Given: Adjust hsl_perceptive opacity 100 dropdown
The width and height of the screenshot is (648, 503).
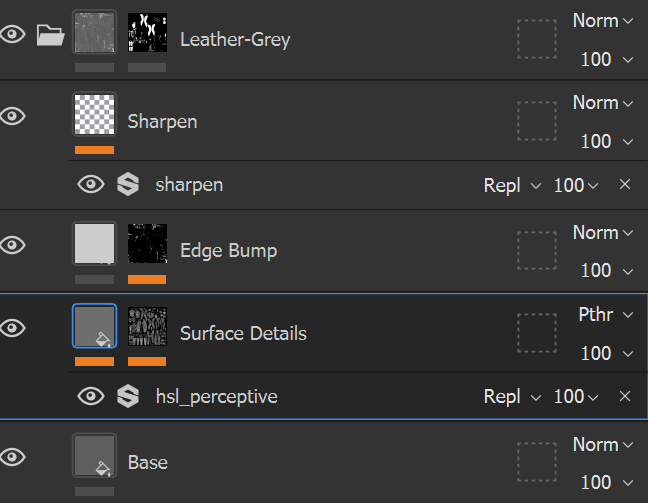Looking at the screenshot, I should tap(575, 397).
